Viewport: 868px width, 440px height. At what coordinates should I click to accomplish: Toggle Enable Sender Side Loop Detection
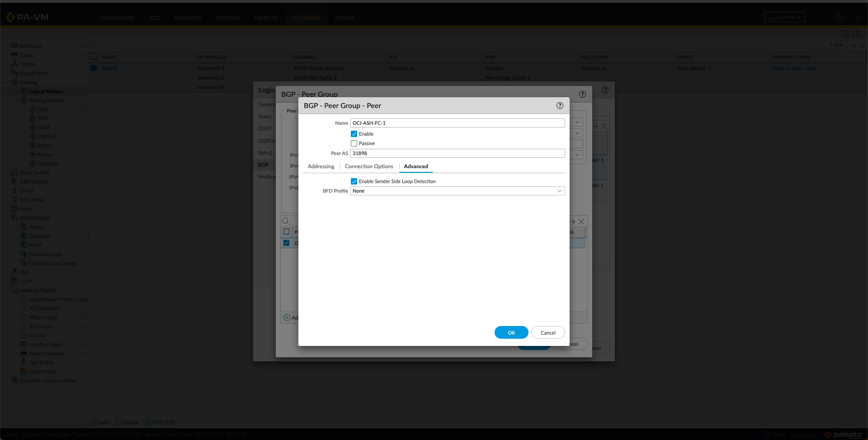(x=354, y=181)
